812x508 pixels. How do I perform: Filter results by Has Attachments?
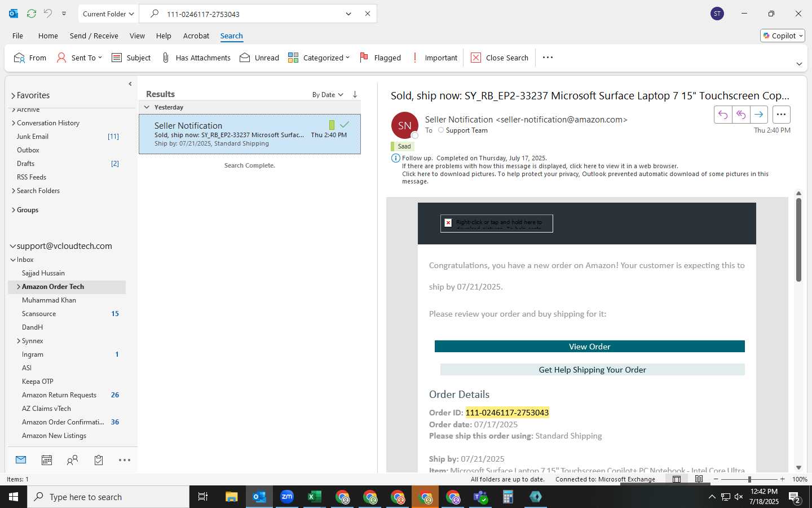196,58
